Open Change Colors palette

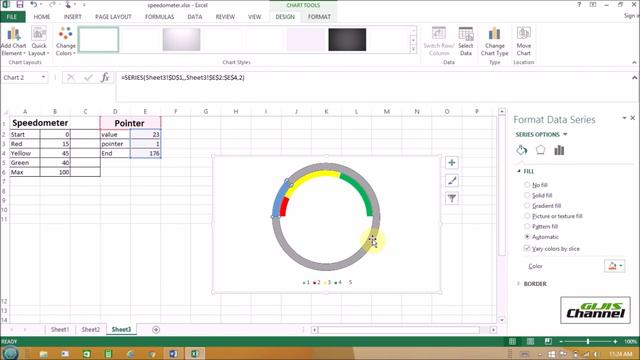65,41
